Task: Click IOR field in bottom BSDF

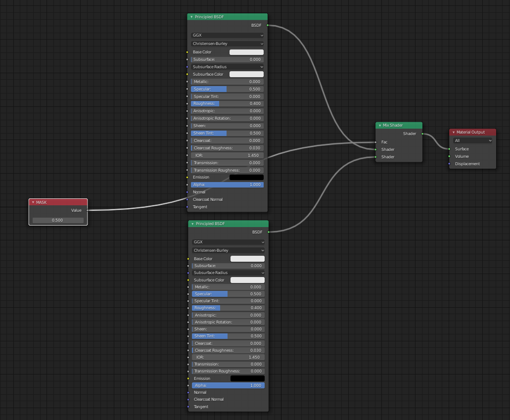Action: (x=229, y=357)
